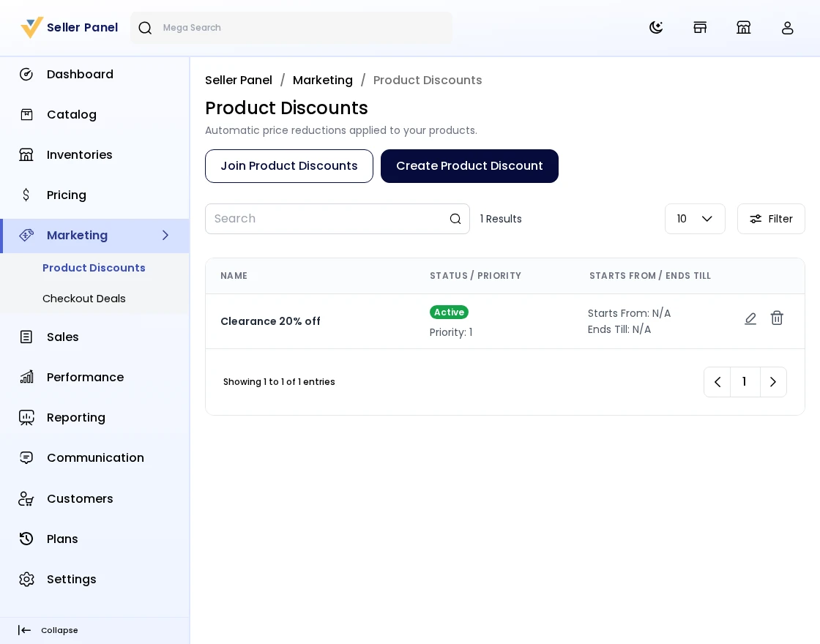Click the Pricing dollar icon

26,195
